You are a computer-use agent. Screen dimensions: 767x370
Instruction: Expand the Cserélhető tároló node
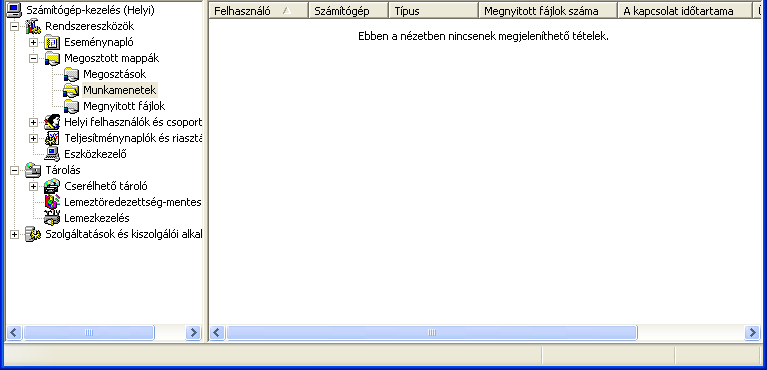point(33,186)
